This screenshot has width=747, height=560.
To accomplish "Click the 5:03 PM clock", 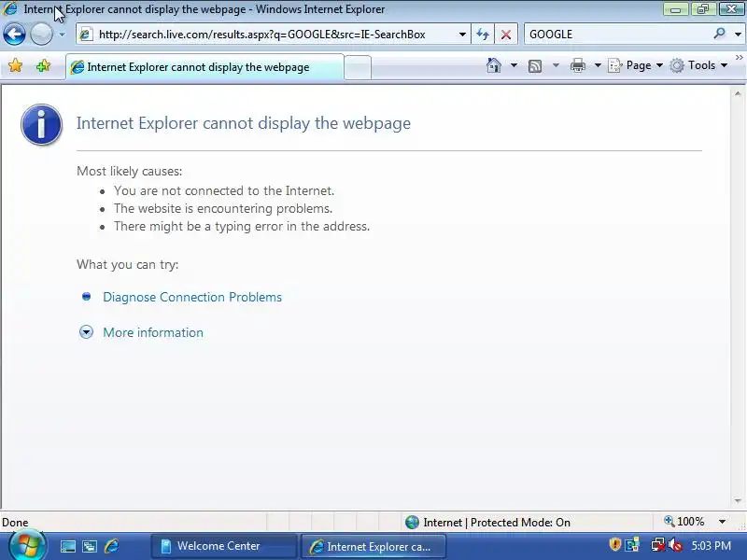I will click(712, 546).
